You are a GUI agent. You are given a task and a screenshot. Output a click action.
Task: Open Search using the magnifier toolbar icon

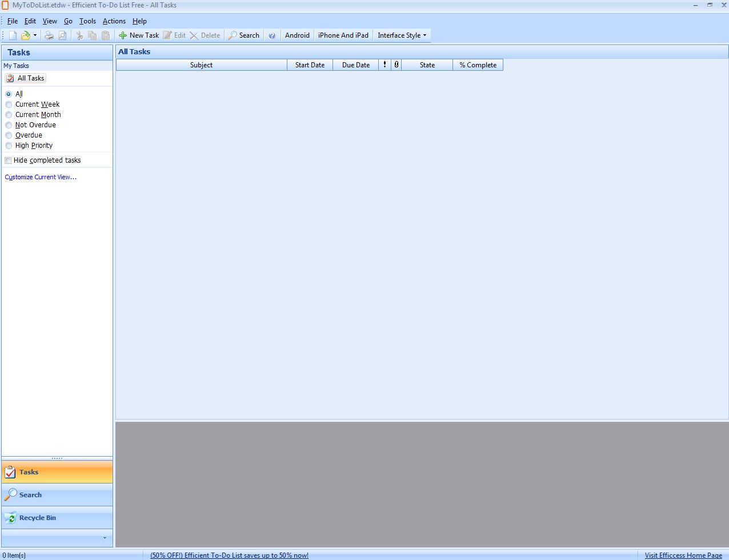[244, 35]
